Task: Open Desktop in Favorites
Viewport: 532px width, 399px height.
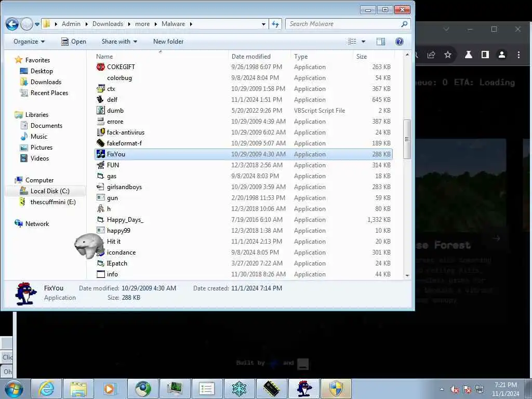Action: (42, 71)
